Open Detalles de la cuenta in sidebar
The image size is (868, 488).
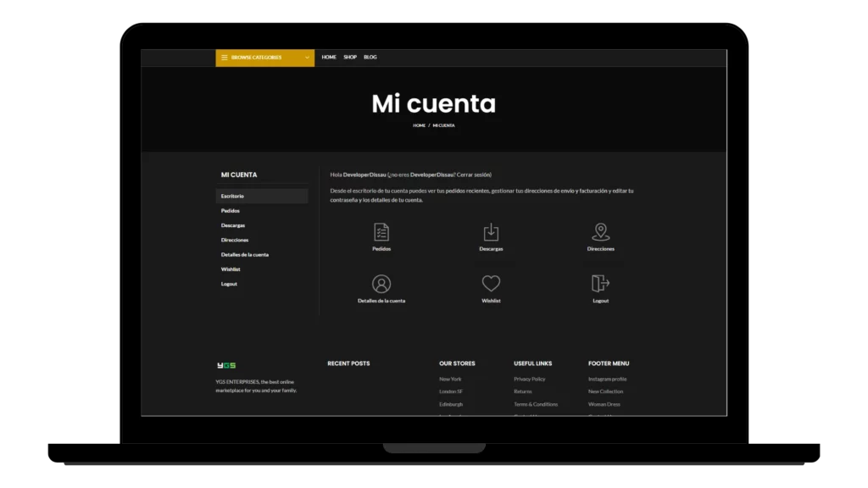pyautogui.click(x=245, y=255)
